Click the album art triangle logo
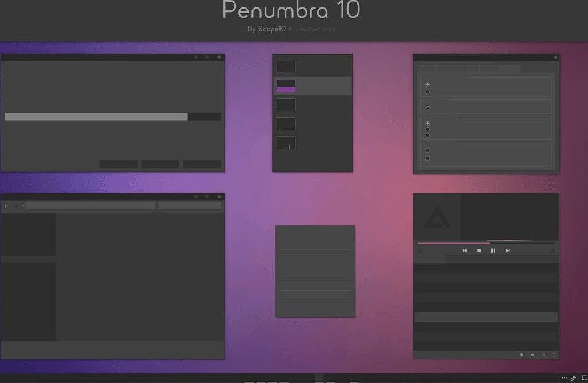The image size is (588, 383). pyautogui.click(x=437, y=217)
